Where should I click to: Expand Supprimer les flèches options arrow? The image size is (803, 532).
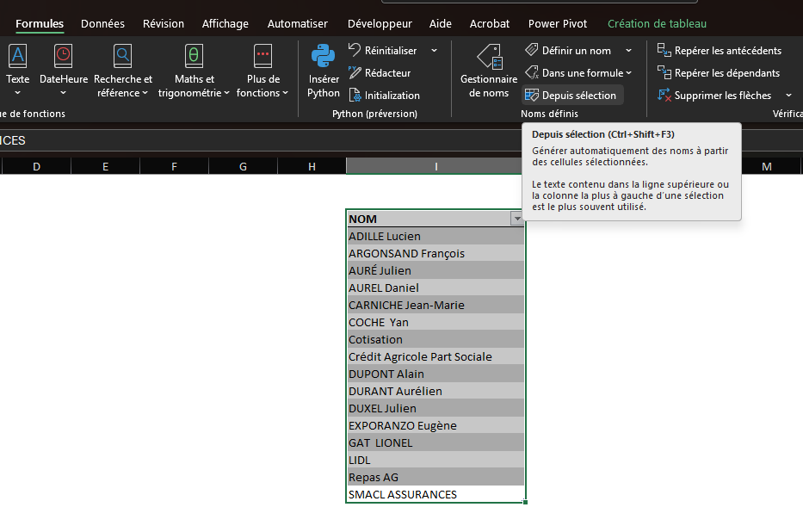tap(788, 96)
